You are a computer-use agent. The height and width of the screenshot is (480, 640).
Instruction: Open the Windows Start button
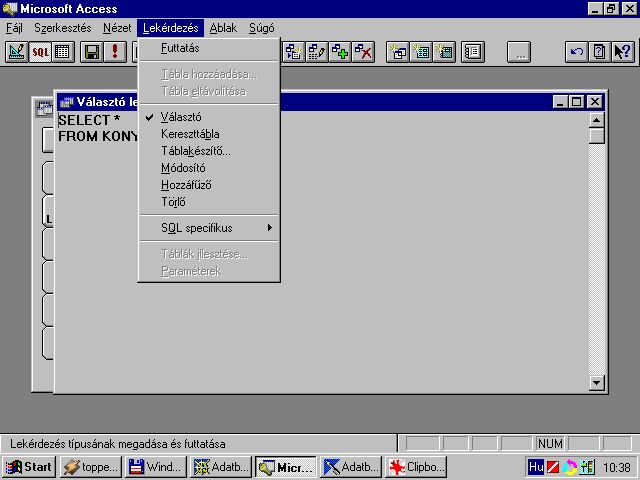coord(29,467)
